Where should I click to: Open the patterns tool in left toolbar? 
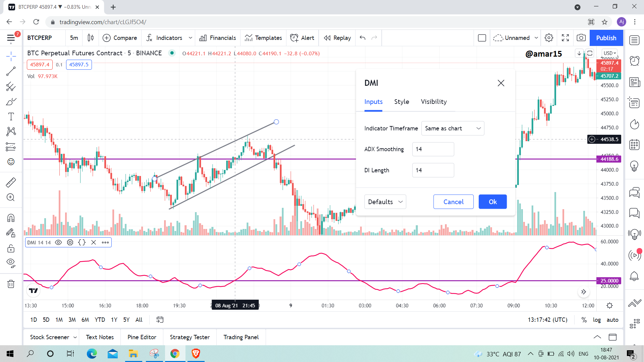[x=11, y=131]
